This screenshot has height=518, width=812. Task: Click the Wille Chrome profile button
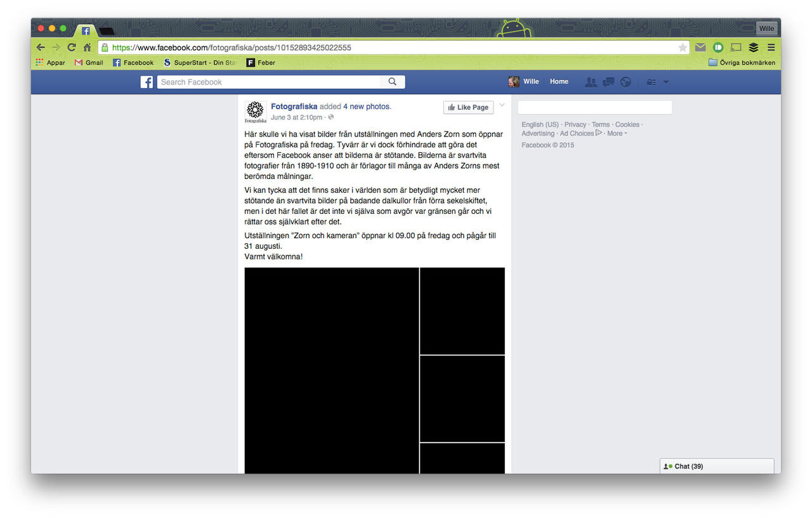pyautogui.click(x=766, y=29)
